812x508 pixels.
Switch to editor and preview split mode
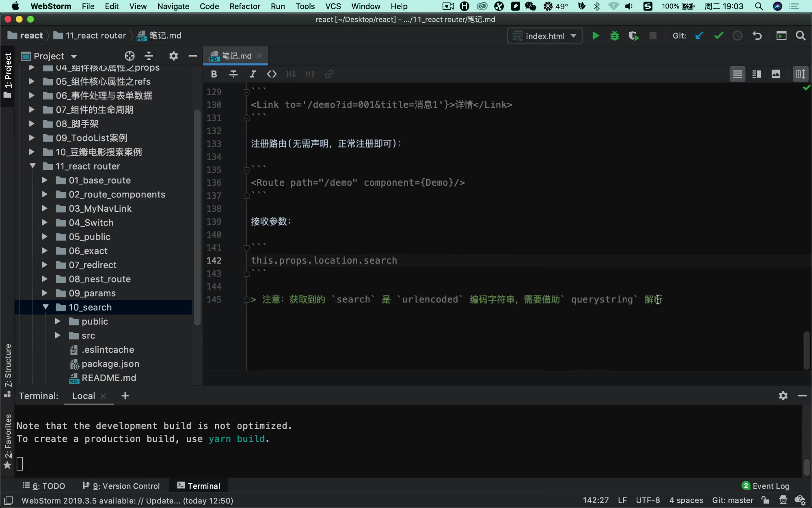pyautogui.click(x=756, y=74)
